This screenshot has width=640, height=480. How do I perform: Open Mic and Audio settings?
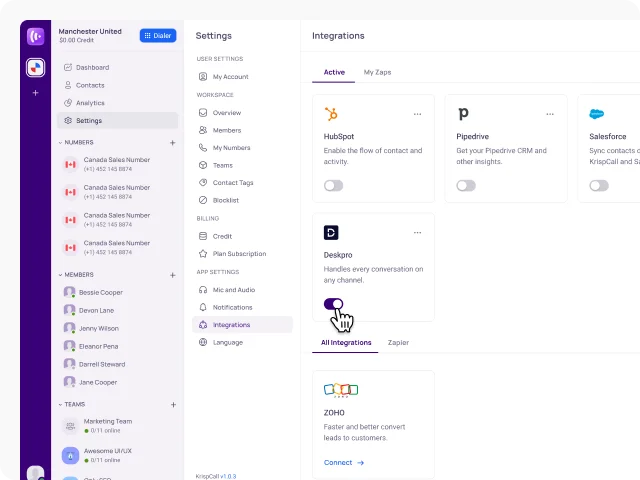[x=227, y=290]
